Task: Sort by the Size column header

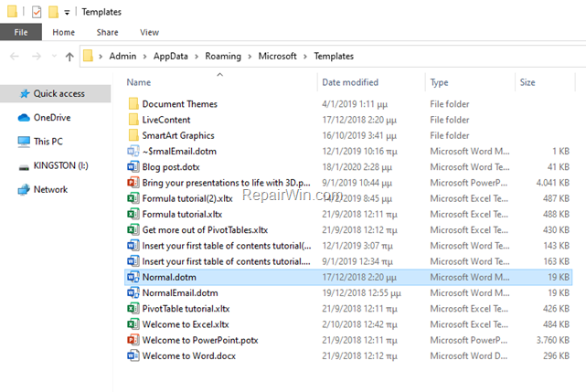Action: tap(527, 82)
